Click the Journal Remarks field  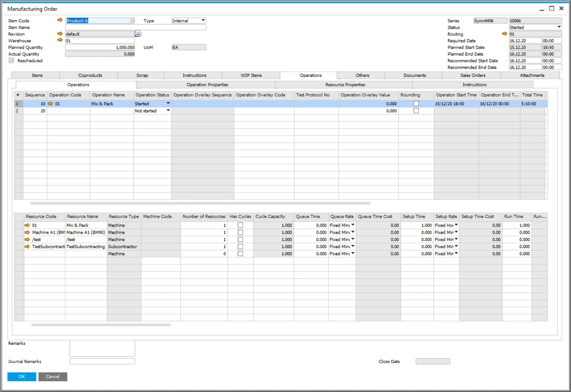point(102,361)
